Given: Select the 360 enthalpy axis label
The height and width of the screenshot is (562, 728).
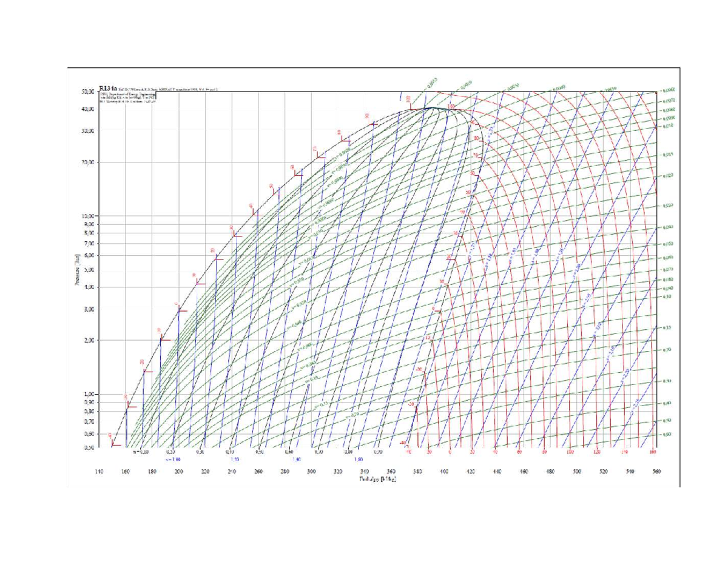Looking at the screenshot, I should [391, 471].
